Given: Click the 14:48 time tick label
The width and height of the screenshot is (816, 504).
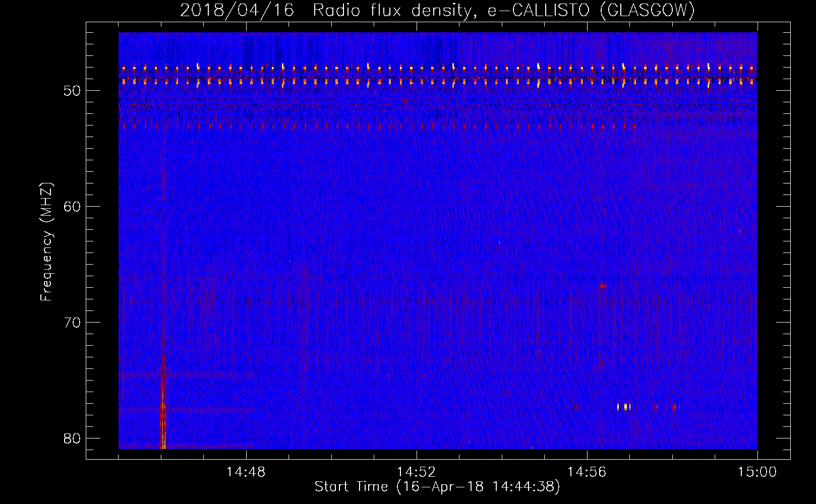Looking at the screenshot, I should [x=246, y=472].
